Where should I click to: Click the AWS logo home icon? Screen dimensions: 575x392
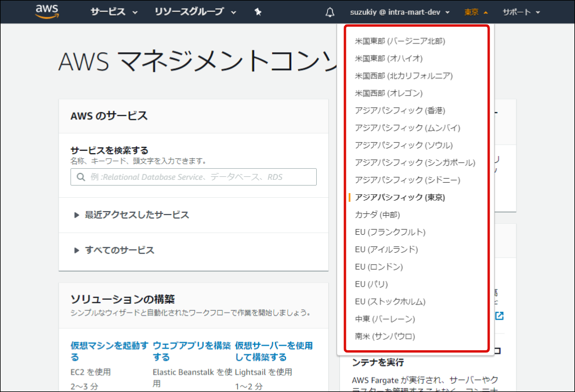[x=48, y=12]
